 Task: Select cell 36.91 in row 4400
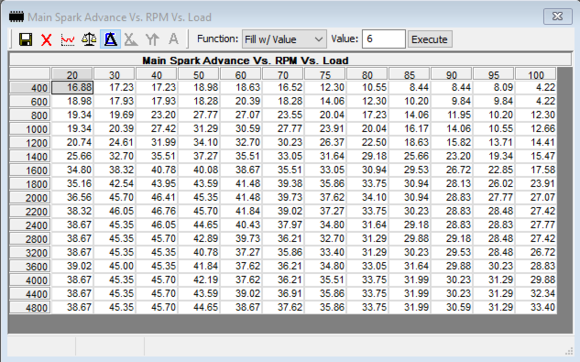click(x=283, y=294)
